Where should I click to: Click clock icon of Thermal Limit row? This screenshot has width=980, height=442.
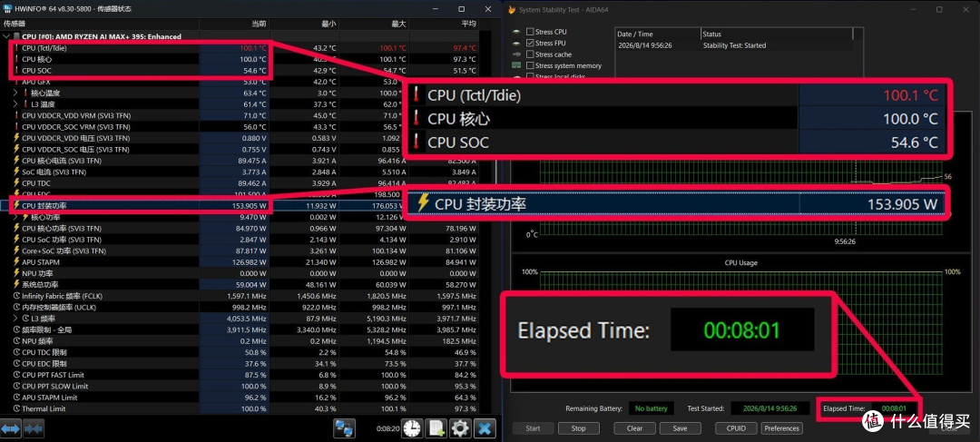point(17,408)
